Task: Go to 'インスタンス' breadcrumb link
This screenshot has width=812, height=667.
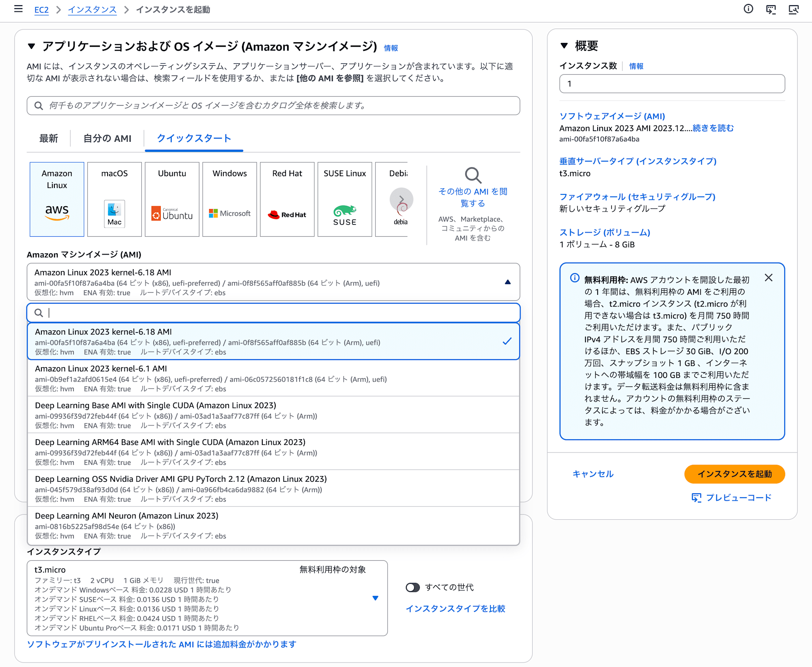Action: pos(92,10)
